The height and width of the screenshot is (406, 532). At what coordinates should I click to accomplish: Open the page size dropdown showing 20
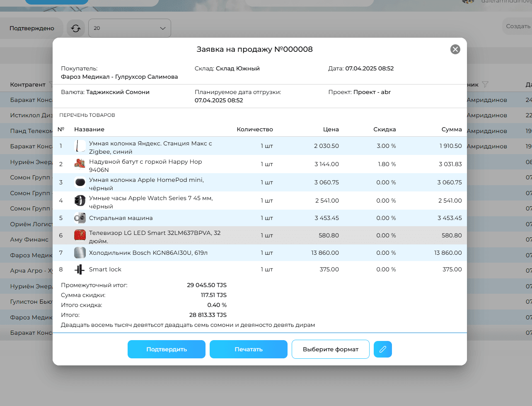tap(129, 28)
